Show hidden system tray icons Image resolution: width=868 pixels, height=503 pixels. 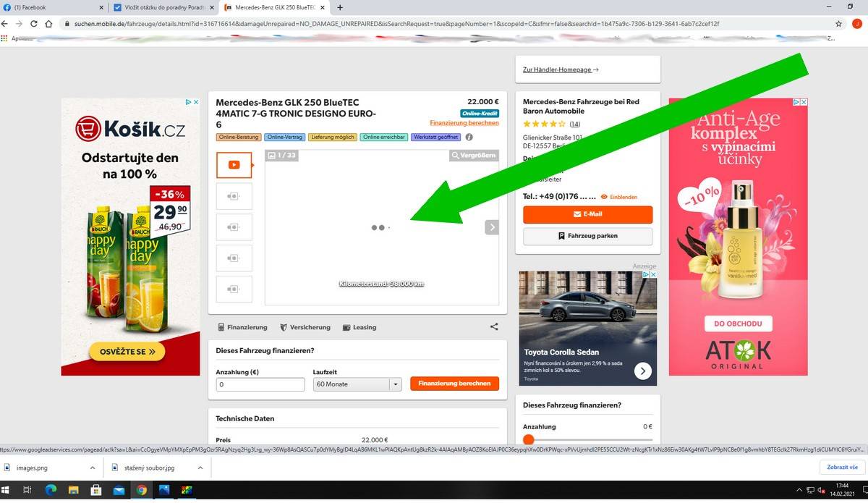[x=800, y=491]
